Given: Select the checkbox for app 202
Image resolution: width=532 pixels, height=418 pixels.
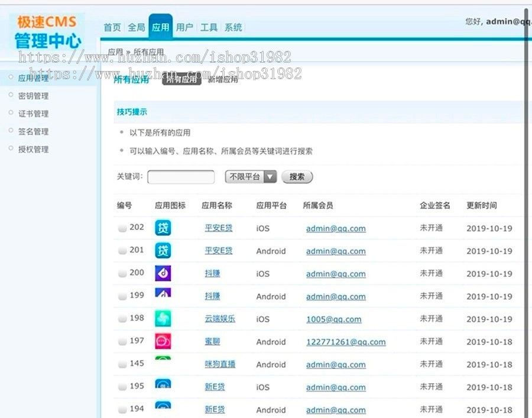Looking at the screenshot, I should (x=122, y=228).
